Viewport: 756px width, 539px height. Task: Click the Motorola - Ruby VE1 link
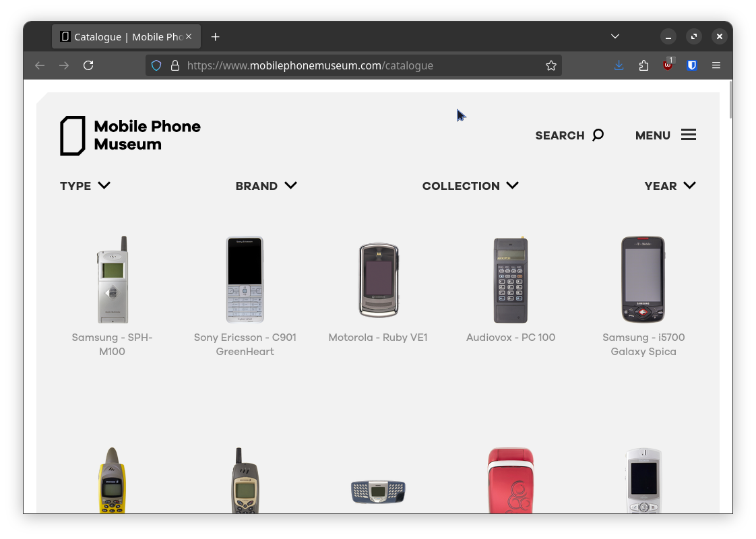tap(378, 338)
